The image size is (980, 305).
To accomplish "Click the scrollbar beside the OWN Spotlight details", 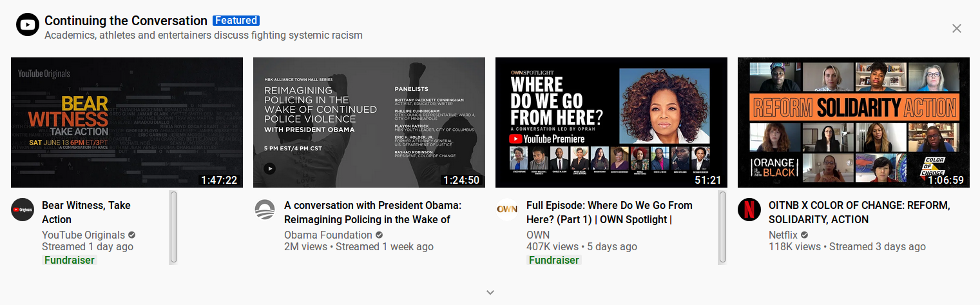I will coord(722,227).
